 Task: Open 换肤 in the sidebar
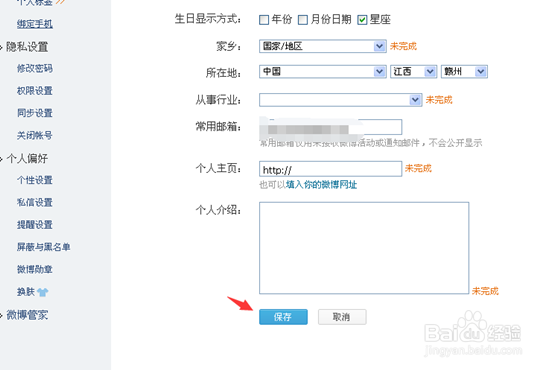tap(26, 292)
